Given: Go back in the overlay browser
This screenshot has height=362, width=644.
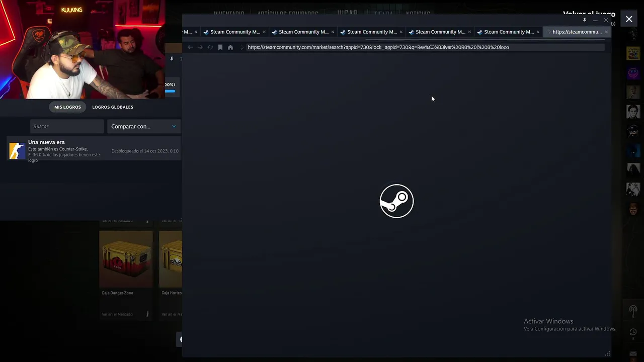Looking at the screenshot, I should (190, 47).
